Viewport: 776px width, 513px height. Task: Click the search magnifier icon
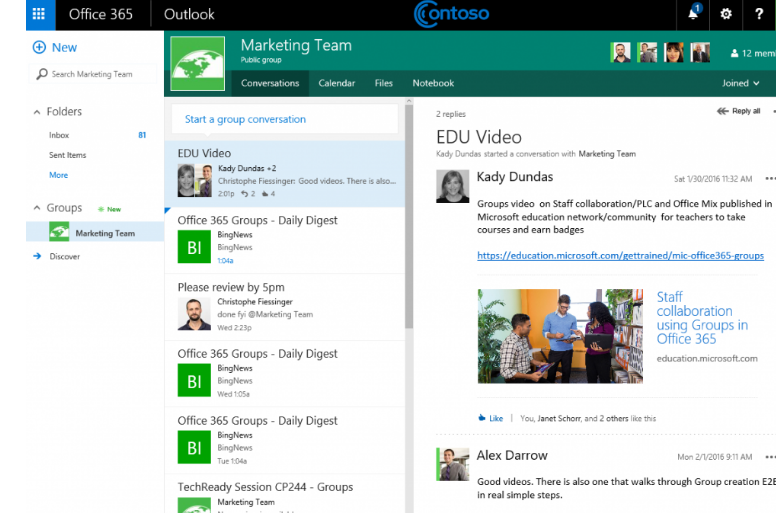[x=42, y=74]
